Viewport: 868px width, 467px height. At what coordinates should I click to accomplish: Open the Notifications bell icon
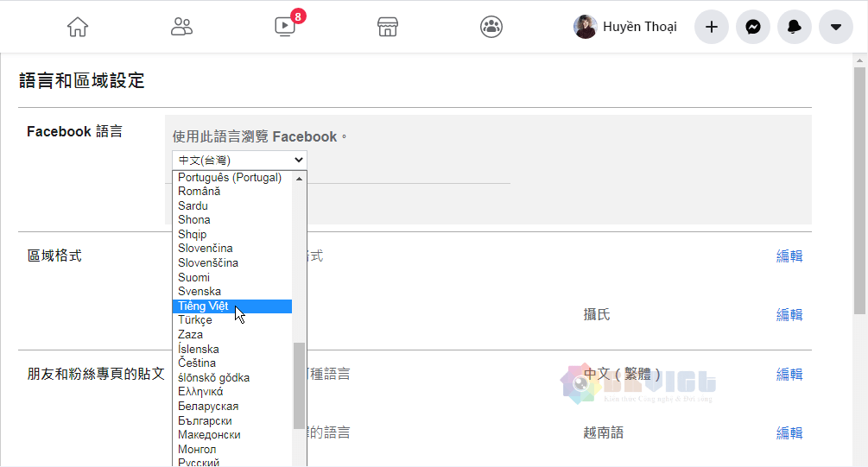point(795,27)
